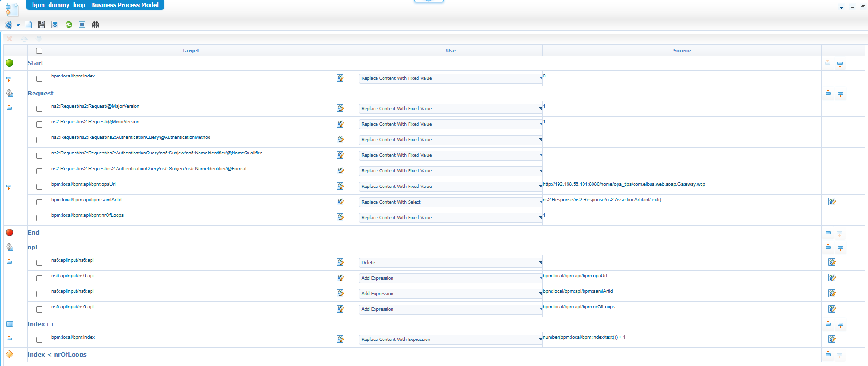The width and height of the screenshot is (868, 366).
Task: Open the Delete dropdown in api section
Action: point(451,263)
